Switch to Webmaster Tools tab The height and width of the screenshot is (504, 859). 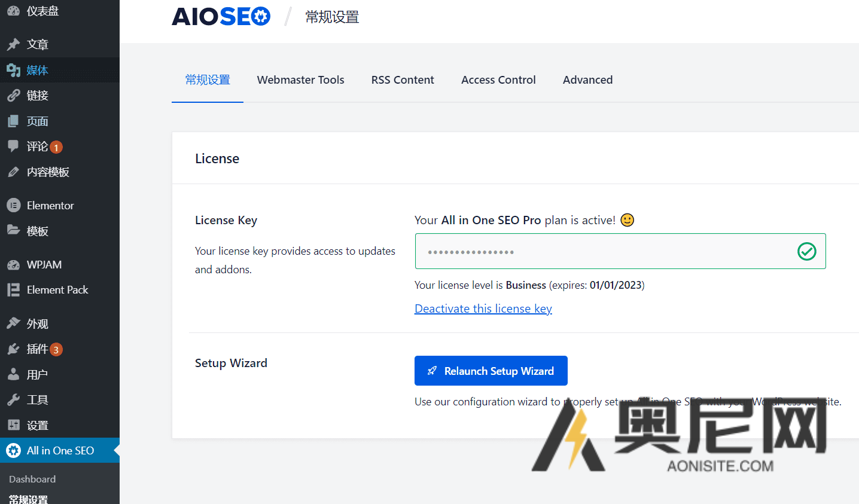point(300,80)
